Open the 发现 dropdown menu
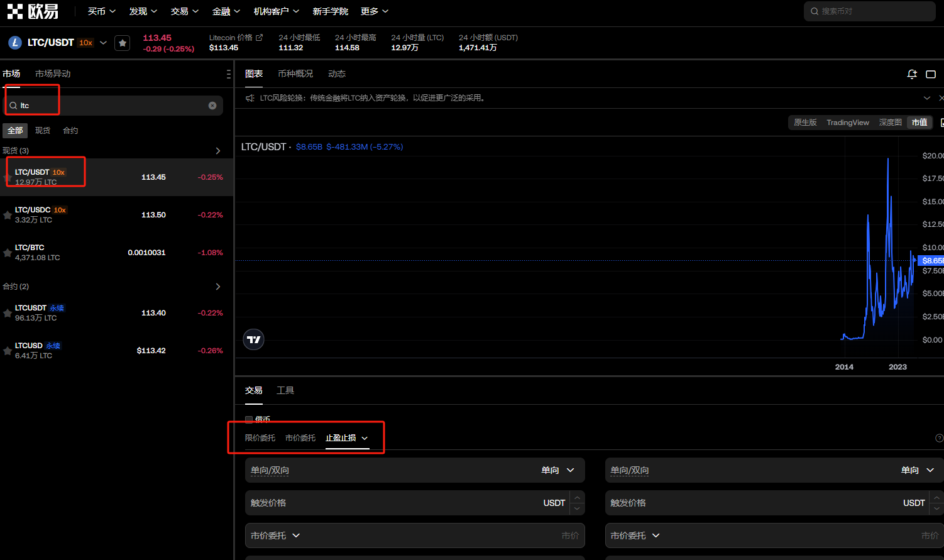The image size is (944, 560). point(143,11)
